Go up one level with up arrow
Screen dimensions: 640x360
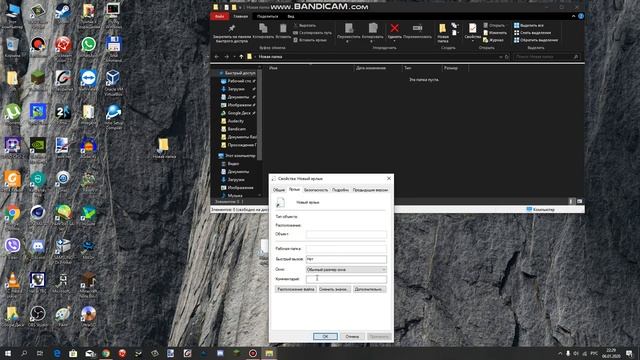[x=241, y=57]
